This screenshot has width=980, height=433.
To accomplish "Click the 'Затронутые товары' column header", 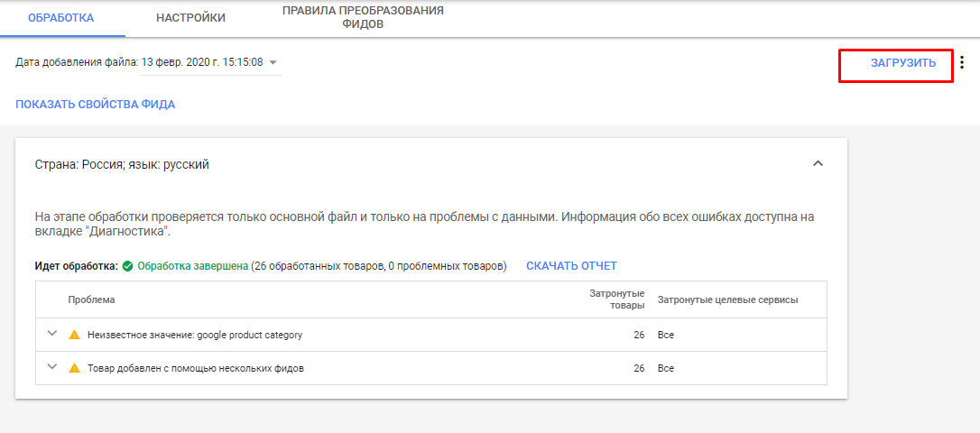I will 616,299.
